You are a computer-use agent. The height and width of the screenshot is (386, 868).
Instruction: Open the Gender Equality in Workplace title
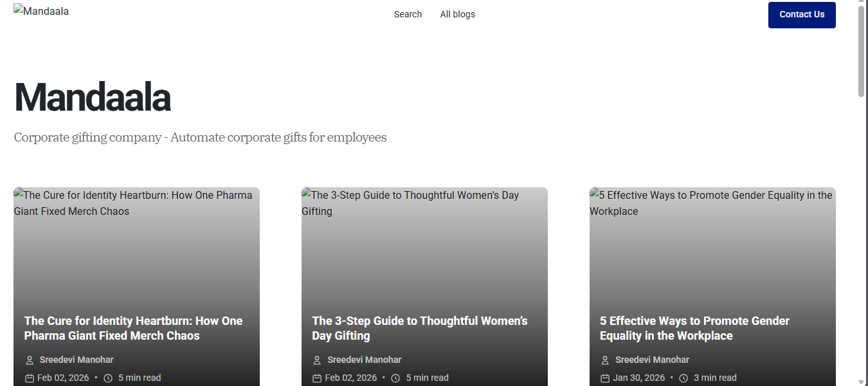pos(694,328)
